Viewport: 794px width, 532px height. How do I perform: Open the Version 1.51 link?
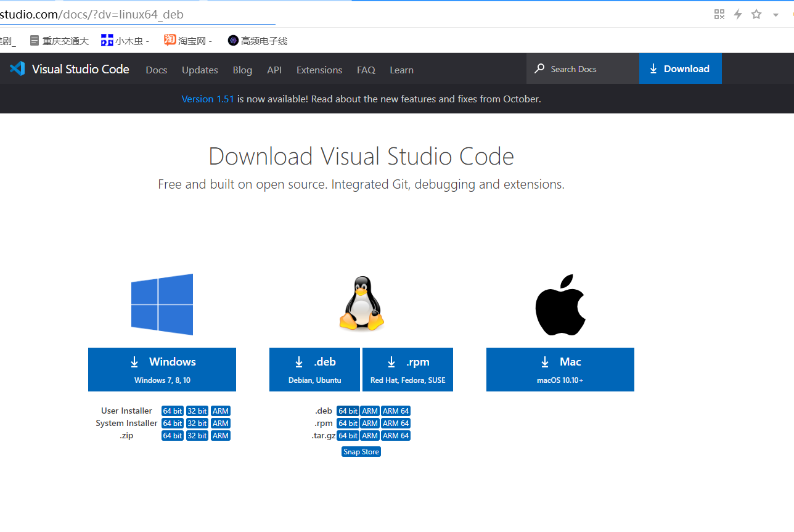tap(208, 99)
